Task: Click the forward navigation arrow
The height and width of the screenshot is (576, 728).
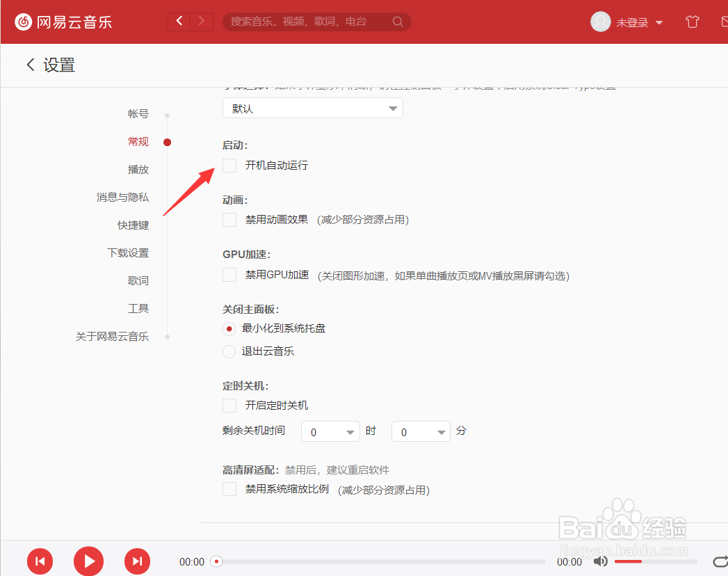Action: pyautogui.click(x=202, y=22)
